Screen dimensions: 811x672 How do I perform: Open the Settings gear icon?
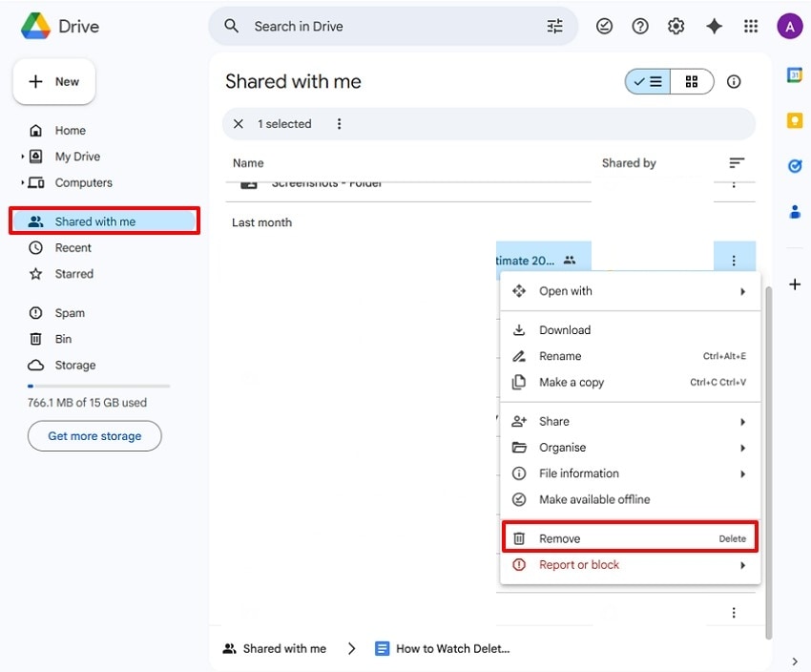pos(676,27)
